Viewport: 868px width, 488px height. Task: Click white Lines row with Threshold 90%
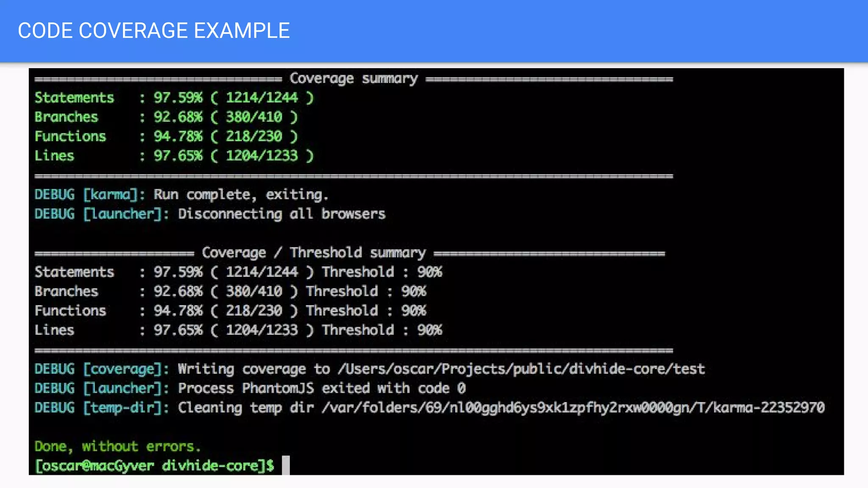(x=238, y=330)
